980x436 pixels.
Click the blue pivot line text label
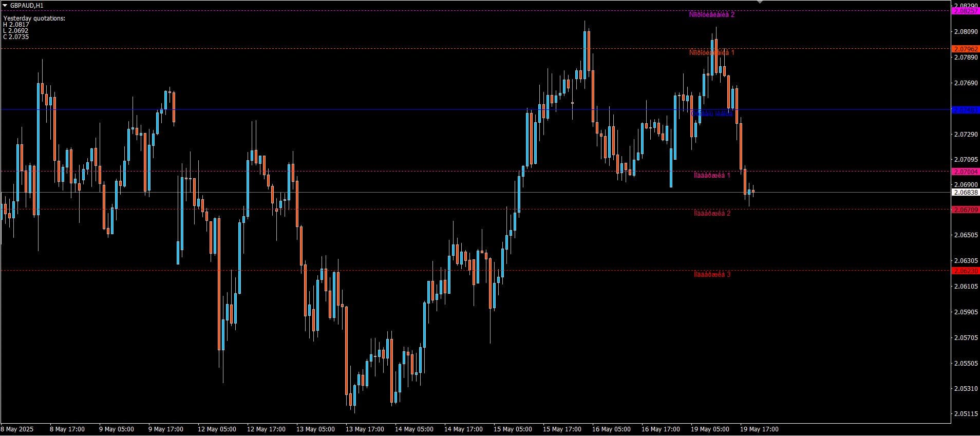(711, 113)
